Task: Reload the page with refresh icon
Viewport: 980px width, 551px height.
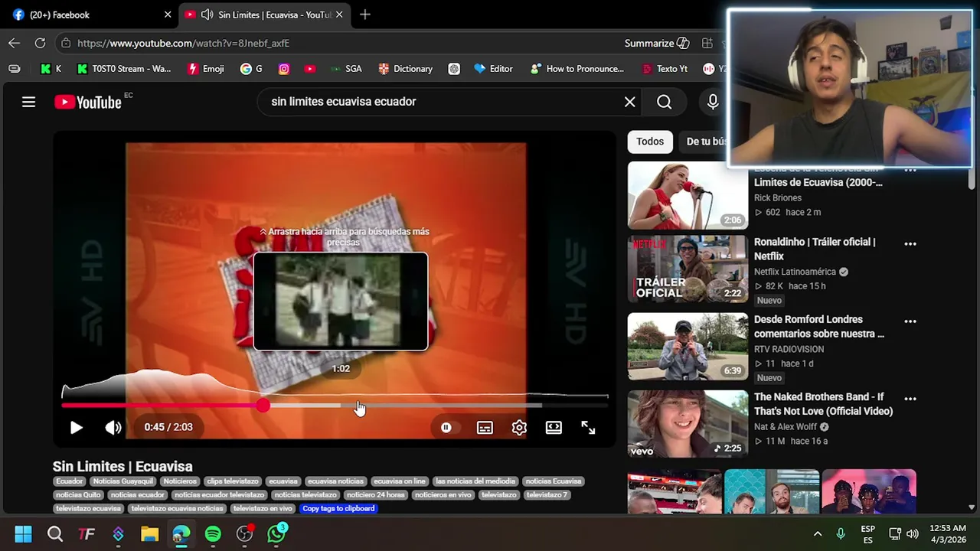Action: 40,44
